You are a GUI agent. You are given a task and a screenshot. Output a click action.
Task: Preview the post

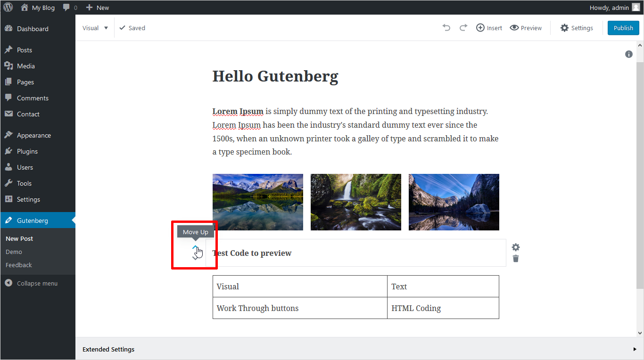[526, 28]
